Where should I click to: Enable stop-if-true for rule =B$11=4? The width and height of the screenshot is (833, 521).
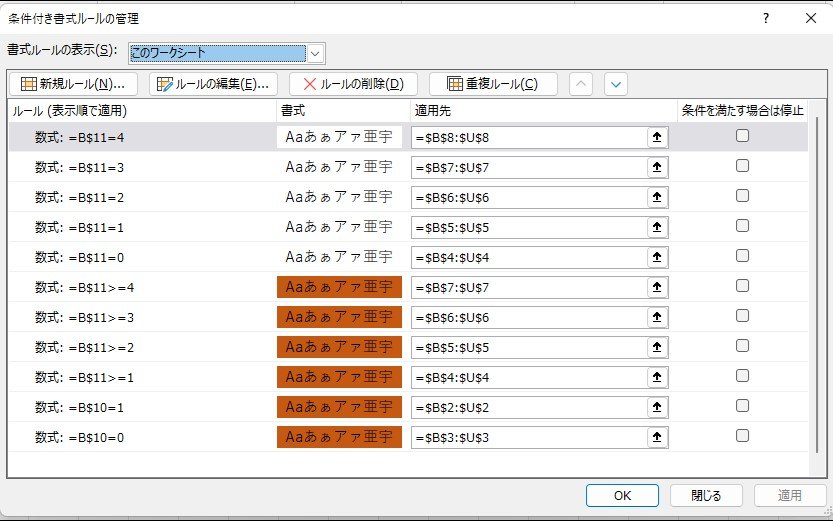coord(742,137)
